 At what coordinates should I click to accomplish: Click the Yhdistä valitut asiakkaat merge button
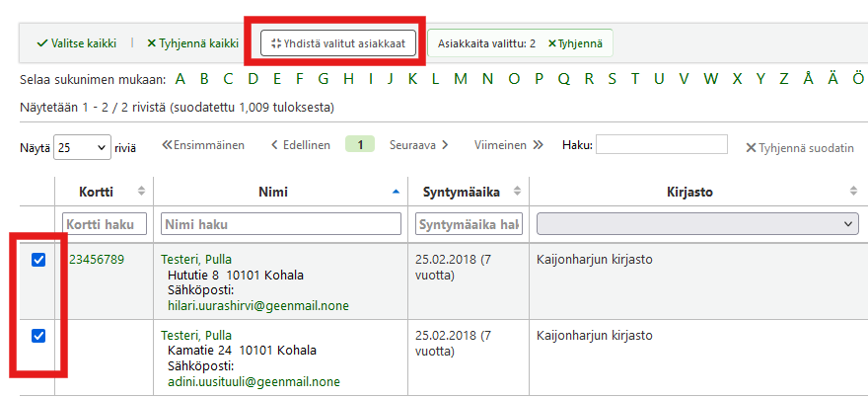[338, 43]
